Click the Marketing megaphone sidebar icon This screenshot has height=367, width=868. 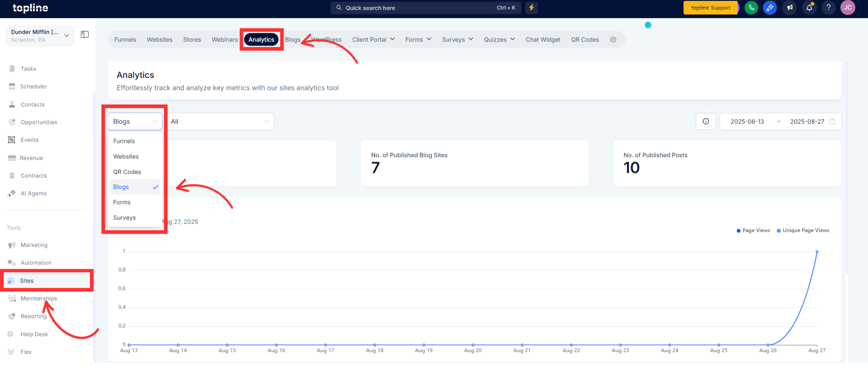click(12, 245)
